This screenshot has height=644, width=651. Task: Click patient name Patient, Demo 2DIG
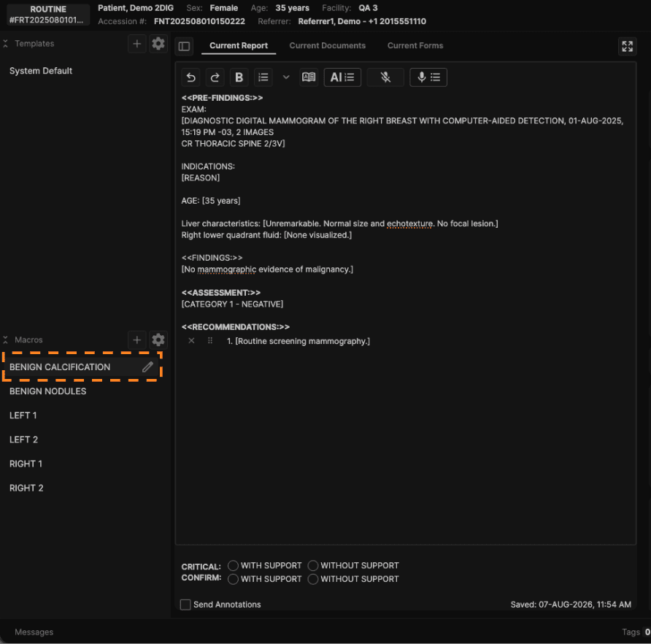[x=136, y=8]
